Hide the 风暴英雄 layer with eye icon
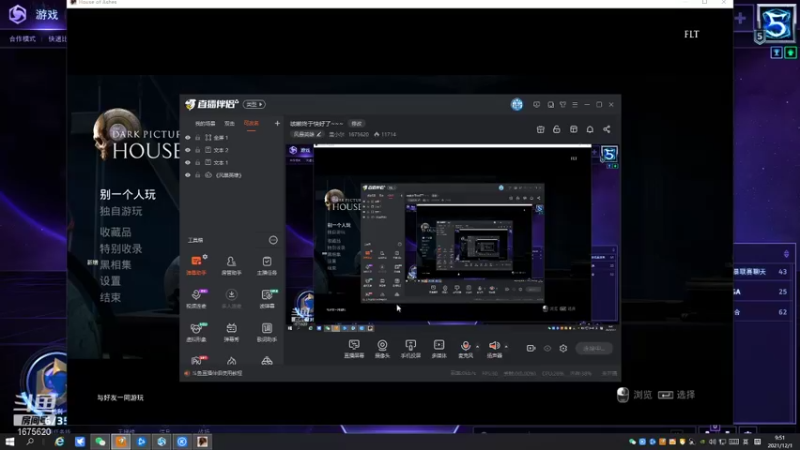 point(188,175)
